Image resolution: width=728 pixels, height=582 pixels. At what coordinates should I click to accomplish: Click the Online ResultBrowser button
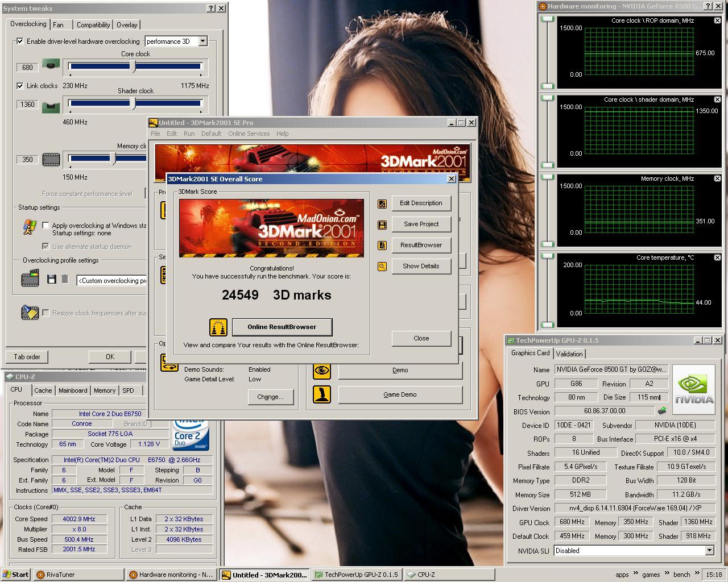click(282, 327)
